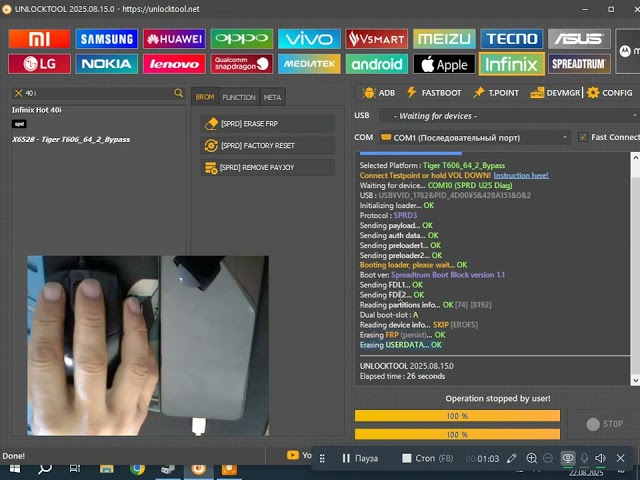Open CONFIG settings
This screenshot has width=640, height=480.
pyautogui.click(x=609, y=93)
